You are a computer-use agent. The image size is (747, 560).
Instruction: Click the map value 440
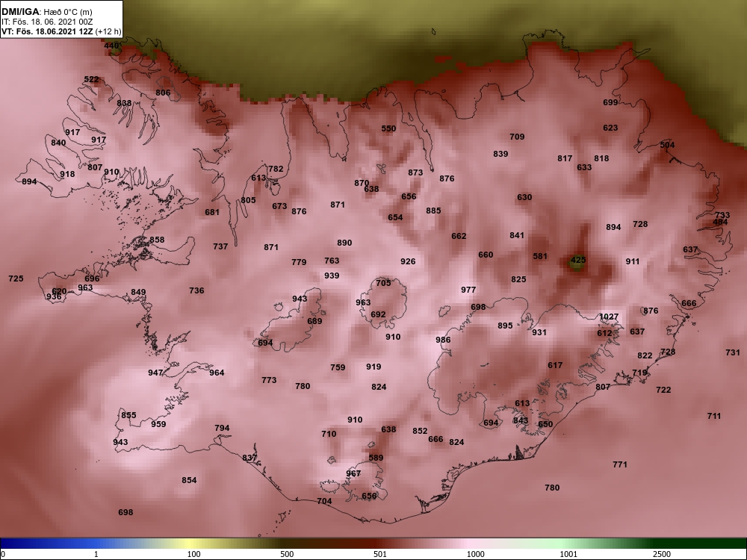point(111,46)
